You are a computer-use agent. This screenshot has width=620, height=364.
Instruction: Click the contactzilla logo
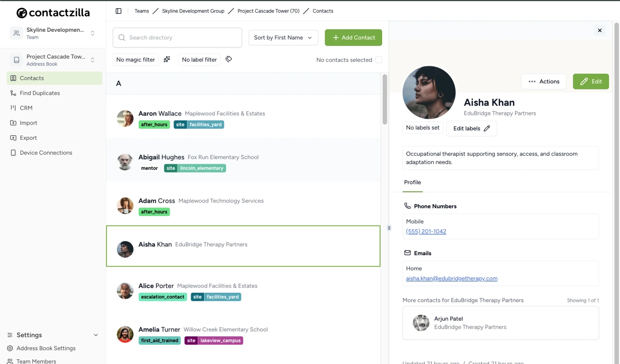click(53, 13)
